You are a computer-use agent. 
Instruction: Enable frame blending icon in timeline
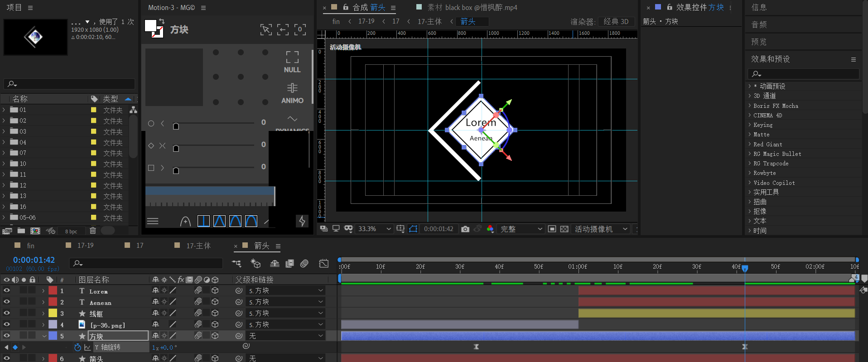290,263
